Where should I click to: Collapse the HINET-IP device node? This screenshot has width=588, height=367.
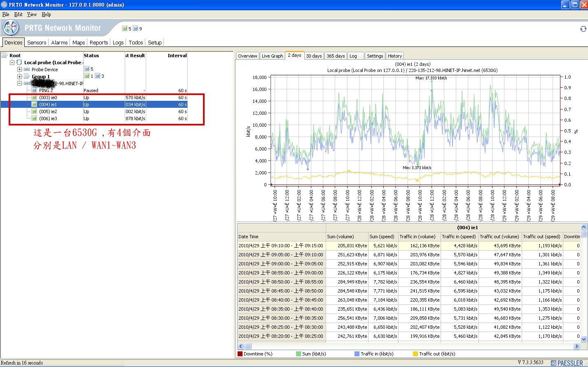click(19, 84)
